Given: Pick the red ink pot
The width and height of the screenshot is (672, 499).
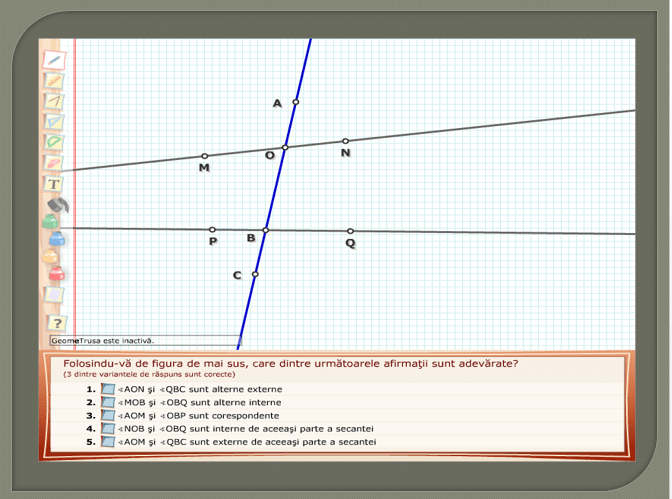Looking at the screenshot, I should 57,273.
